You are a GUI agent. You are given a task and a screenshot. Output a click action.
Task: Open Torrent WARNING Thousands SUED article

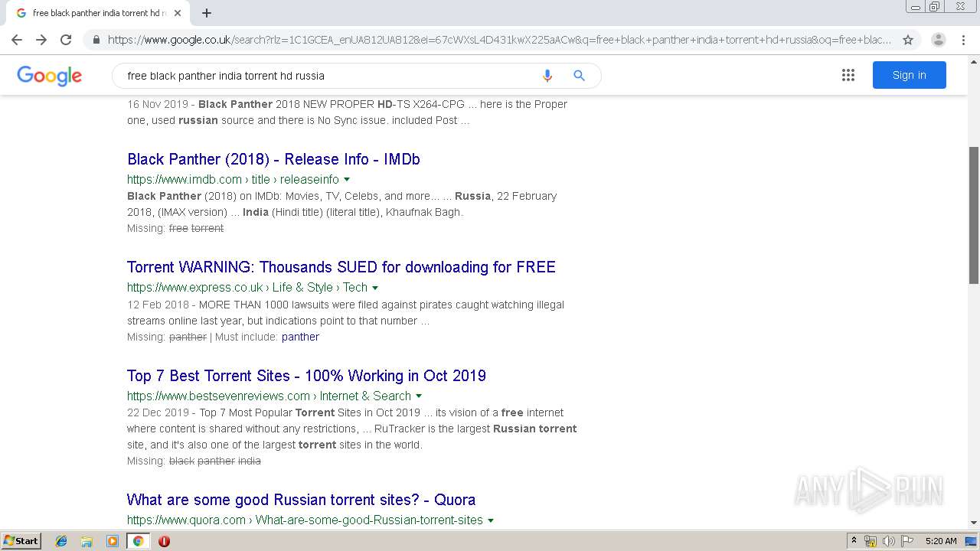click(341, 267)
